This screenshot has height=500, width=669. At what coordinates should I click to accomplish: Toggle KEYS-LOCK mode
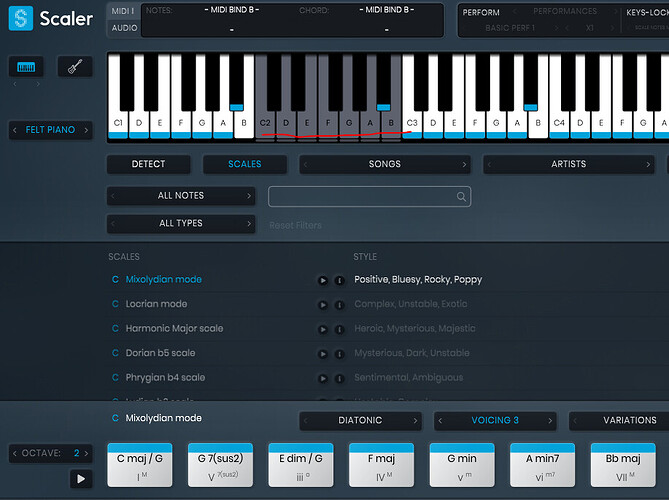coord(647,12)
